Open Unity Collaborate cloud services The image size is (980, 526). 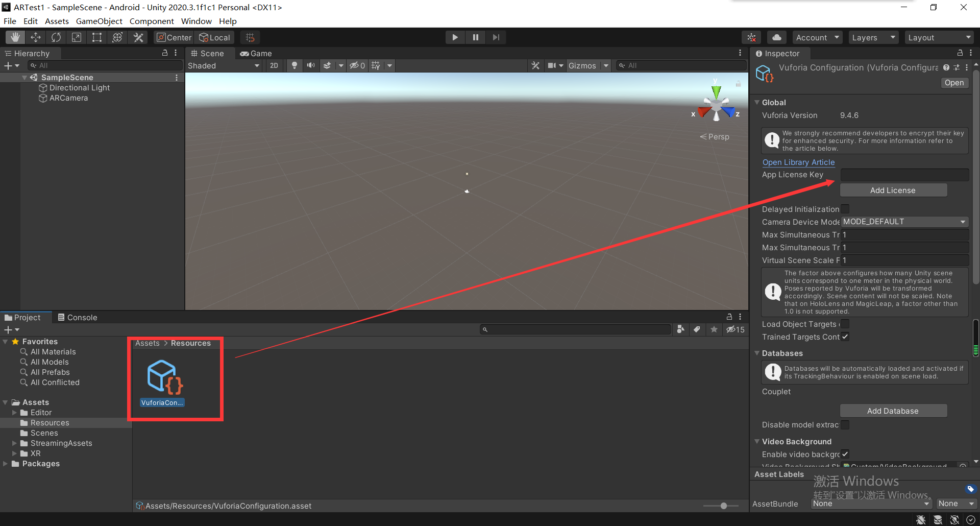point(776,37)
